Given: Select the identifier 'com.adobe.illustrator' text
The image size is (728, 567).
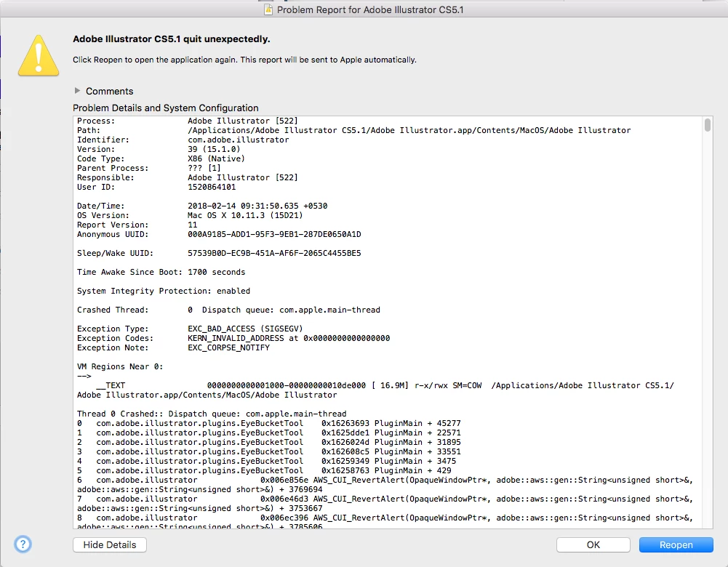Looking at the screenshot, I should coord(238,140).
